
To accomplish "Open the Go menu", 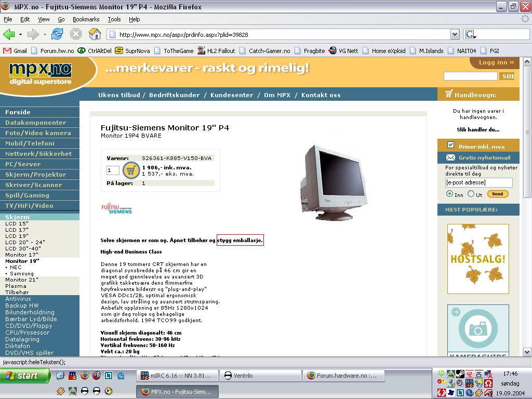I will coord(61,19).
